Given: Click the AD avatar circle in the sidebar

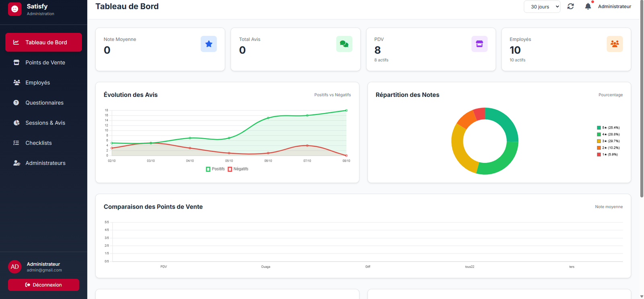Looking at the screenshot, I should click(x=15, y=267).
